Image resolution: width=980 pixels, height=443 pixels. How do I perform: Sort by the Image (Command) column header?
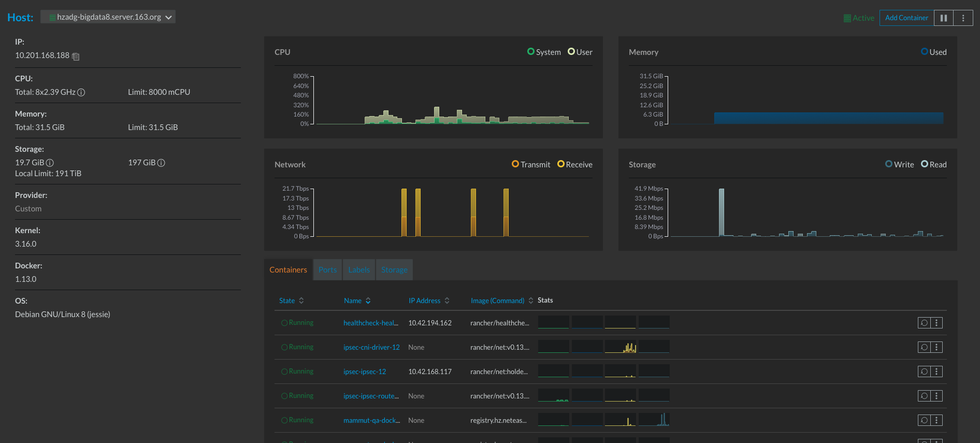(x=498, y=301)
